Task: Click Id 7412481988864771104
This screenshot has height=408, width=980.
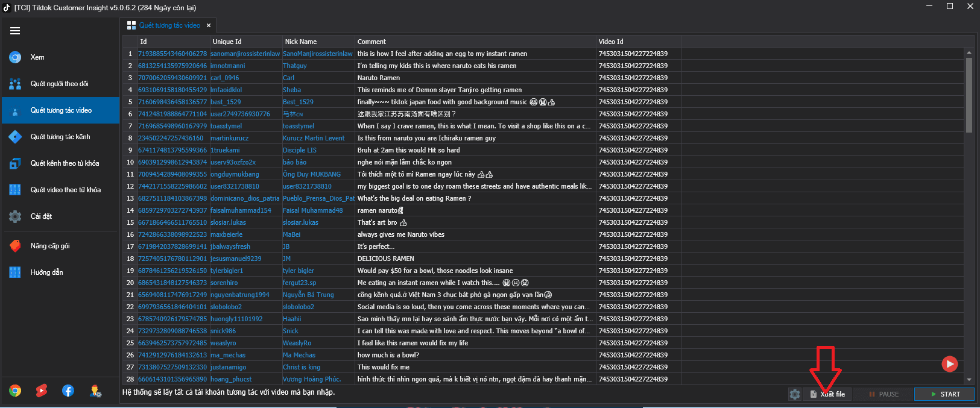Action: (x=172, y=114)
